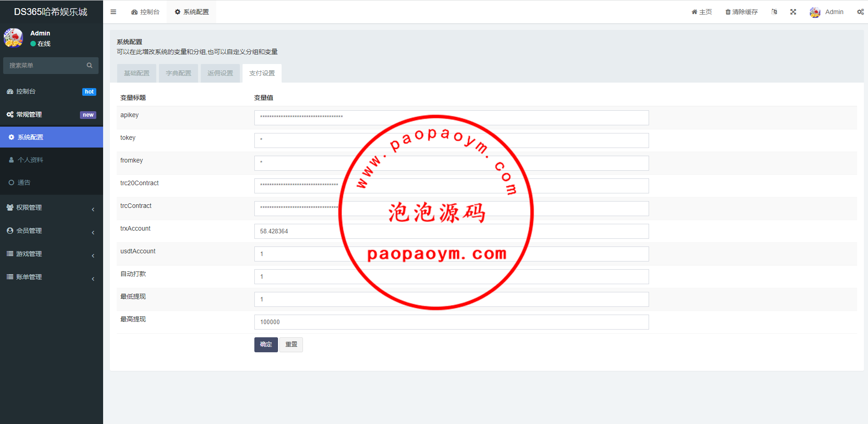Click the 变量值 column header
Viewport: 868px width, 424px height.
[263, 98]
